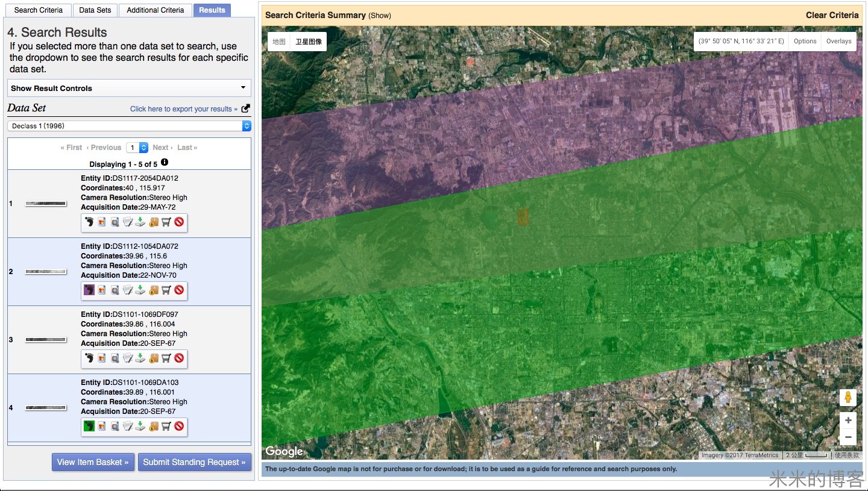This screenshot has width=868, height=491.
Task: Add DS1112-1054DA072 to order cart
Action: click(166, 290)
